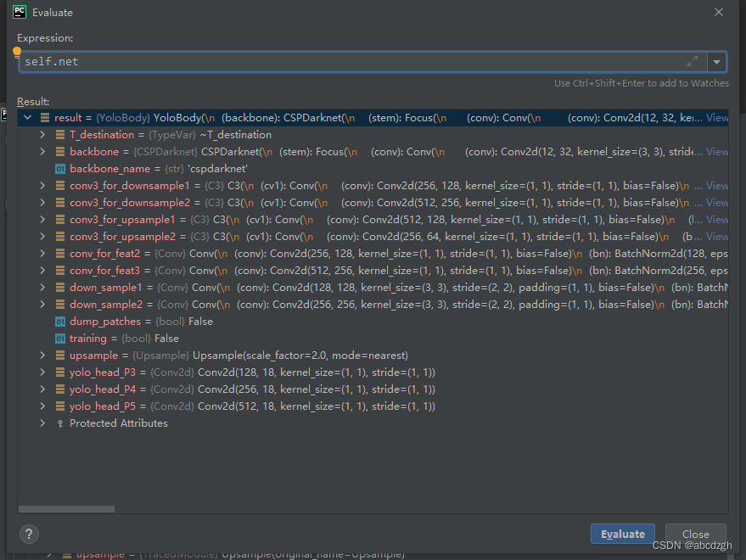Click the Protected Attributes key icon
The height and width of the screenshot is (560, 746).
point(60,423)
